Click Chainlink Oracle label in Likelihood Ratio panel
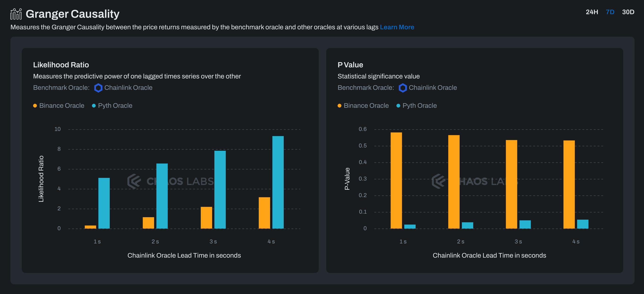Image resolution: width=644 pixels, height=294 pixels. coord(128,88)
